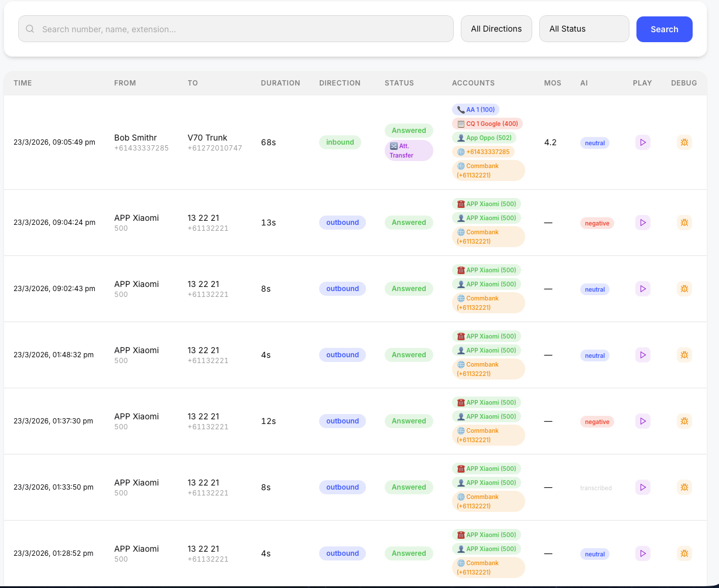Expand the Commbank (+61132221) account badge

489,170
